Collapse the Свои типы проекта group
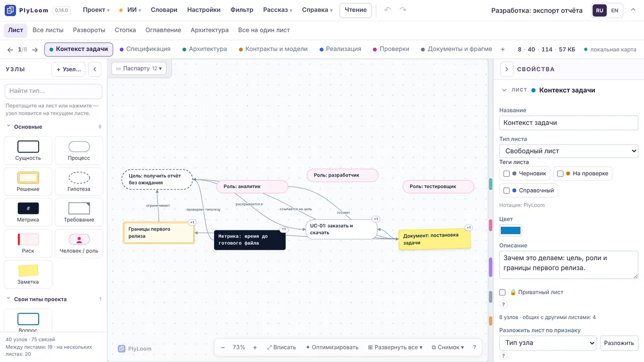Image resolution: width=644 pixels, height=362 pixels. (9, 299)
